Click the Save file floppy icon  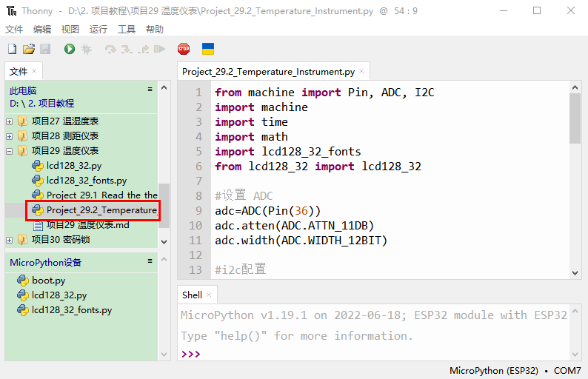pos(44,49)
